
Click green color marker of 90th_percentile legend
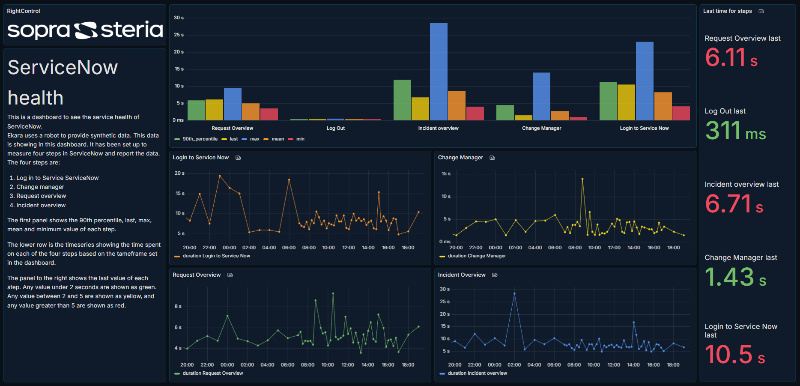pos(178,139)
